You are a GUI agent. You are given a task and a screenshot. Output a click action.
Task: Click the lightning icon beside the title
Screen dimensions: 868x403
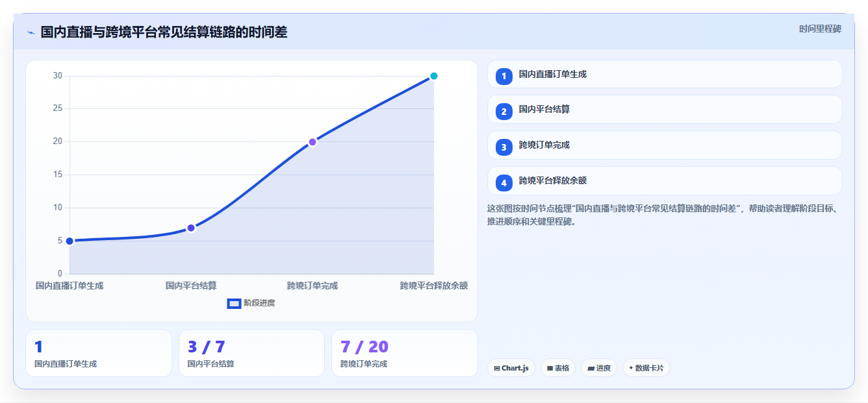[31, 32]
